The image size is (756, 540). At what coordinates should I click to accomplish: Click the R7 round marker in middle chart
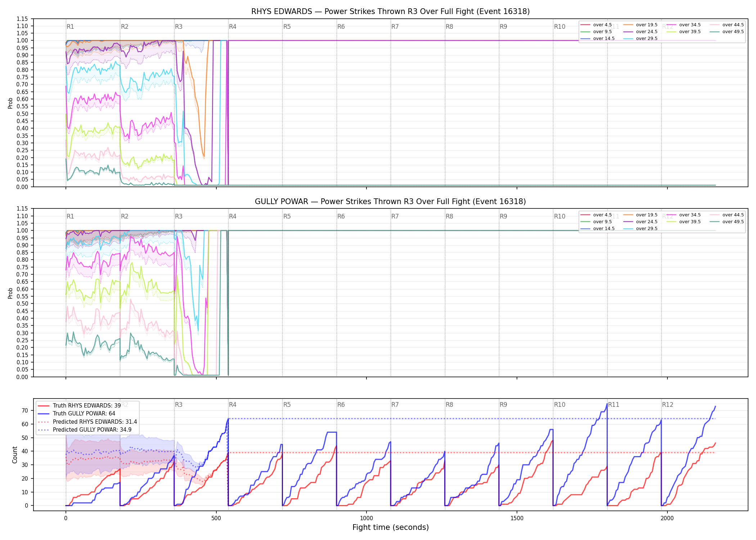click(x=395, y=216)
